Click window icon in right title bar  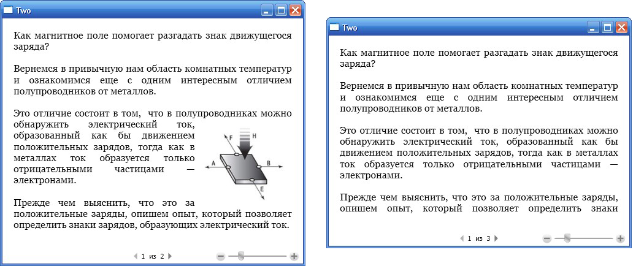335,28
